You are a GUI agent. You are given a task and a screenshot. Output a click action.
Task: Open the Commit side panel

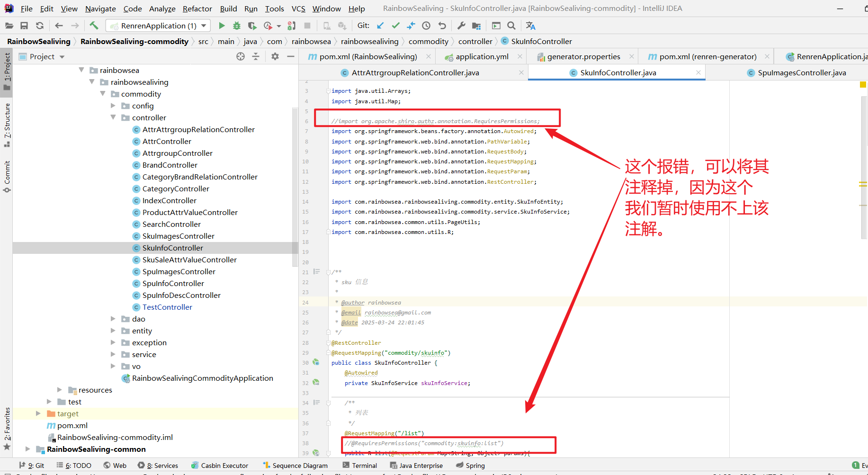(7, 177)
